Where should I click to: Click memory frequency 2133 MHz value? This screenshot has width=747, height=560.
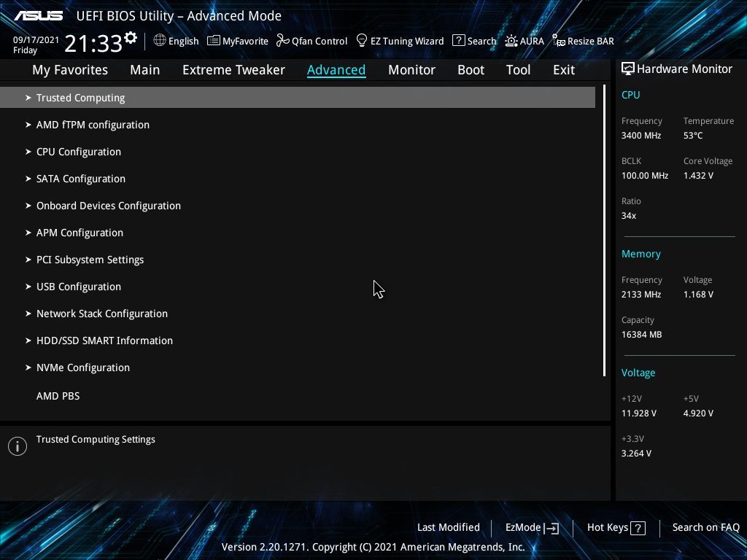point(640,295)
